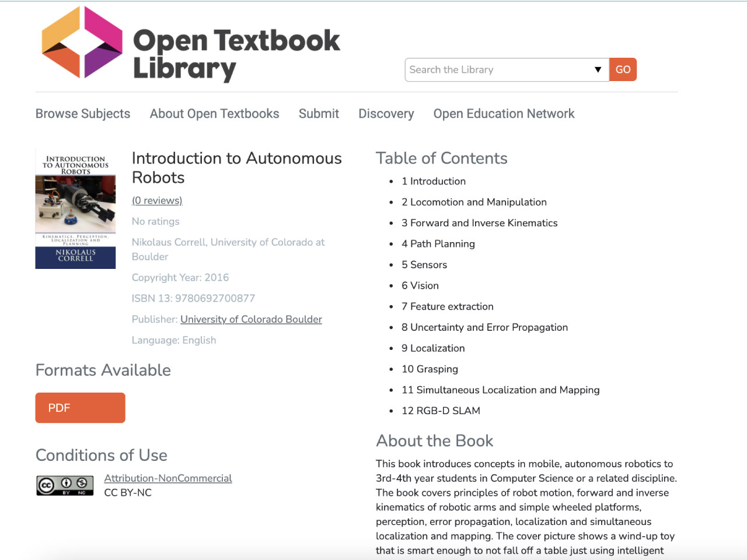This screenshot has height=560, width=747.
Task: Select the Open Textbook Library title text
Action: pyautogui.click(x=236, y=54)
